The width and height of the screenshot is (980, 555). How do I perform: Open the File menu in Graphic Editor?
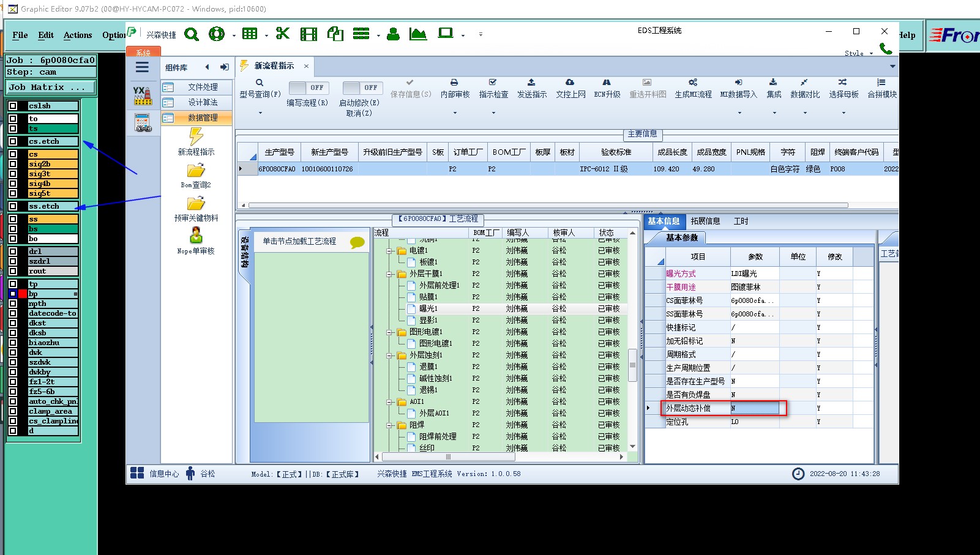click(x=20, y=35)
